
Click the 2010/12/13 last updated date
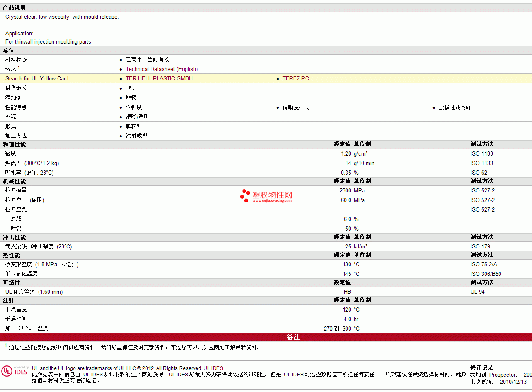coord(513,382)
